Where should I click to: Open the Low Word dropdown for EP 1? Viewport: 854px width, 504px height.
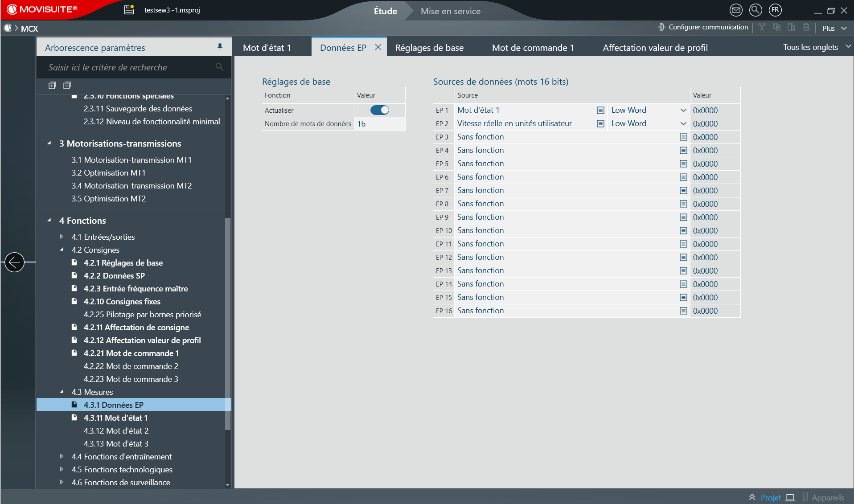point(683,110)
